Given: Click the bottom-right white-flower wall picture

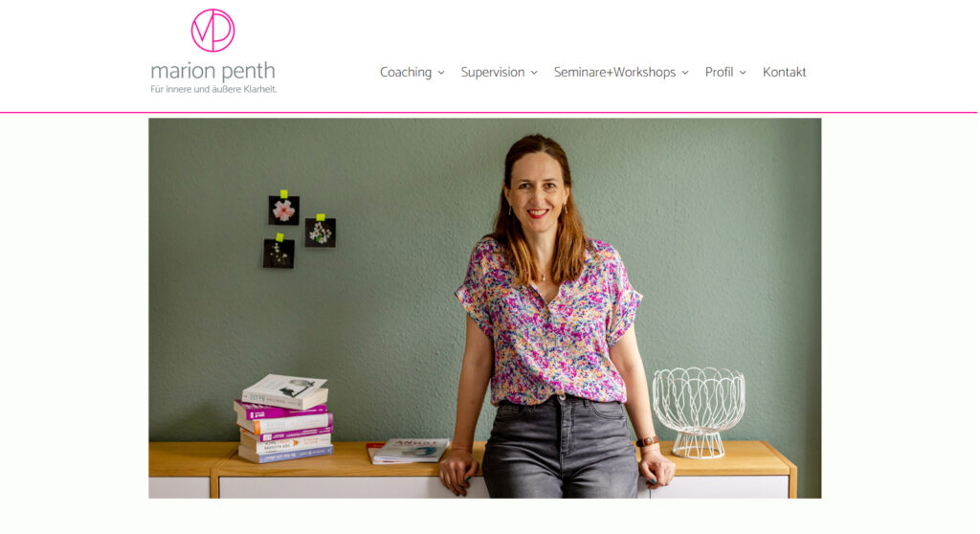Looking at the screenshot, I should coord(320,233).
